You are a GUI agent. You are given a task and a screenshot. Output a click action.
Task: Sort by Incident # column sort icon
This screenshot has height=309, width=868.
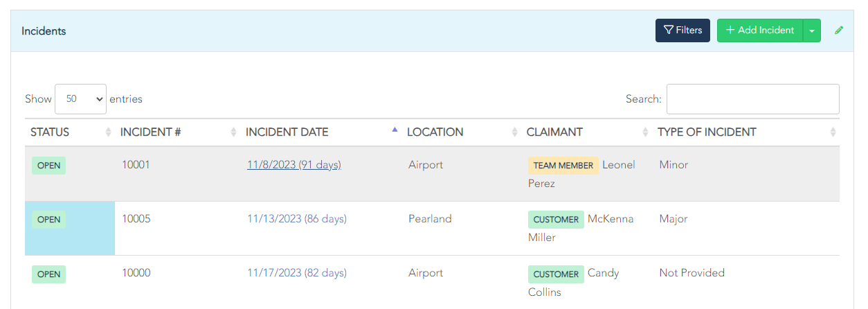pos(233,132)
